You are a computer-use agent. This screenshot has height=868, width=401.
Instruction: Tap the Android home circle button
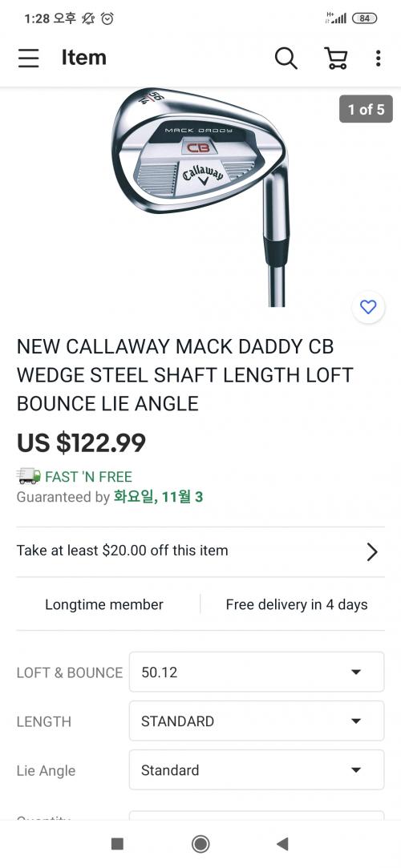click(x=200, y=844)
